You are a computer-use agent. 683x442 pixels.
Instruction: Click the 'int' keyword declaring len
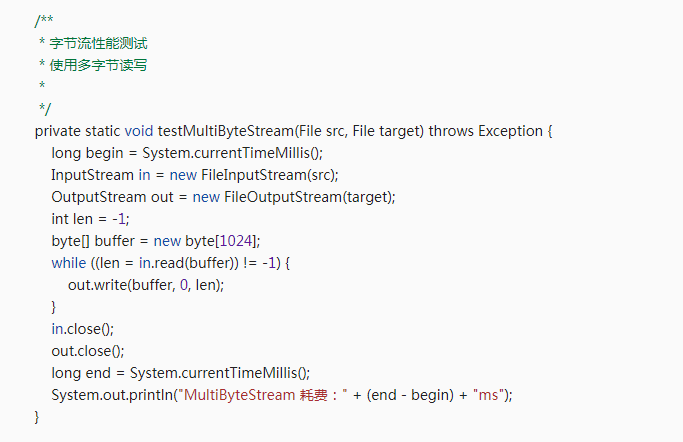pos(60,218)
